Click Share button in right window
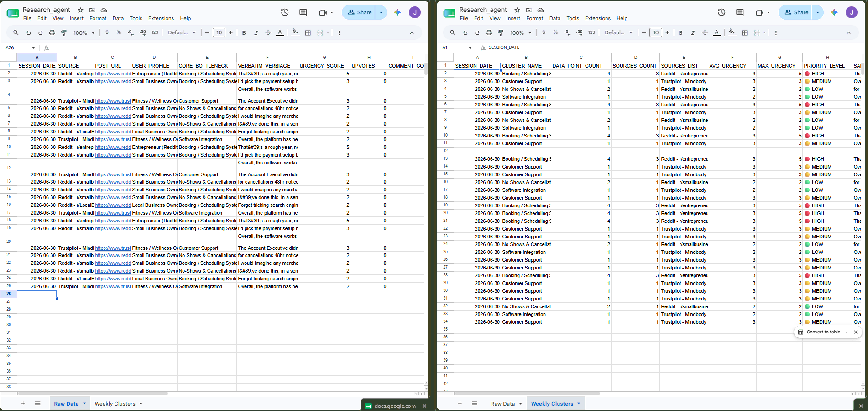 [796, 12]
